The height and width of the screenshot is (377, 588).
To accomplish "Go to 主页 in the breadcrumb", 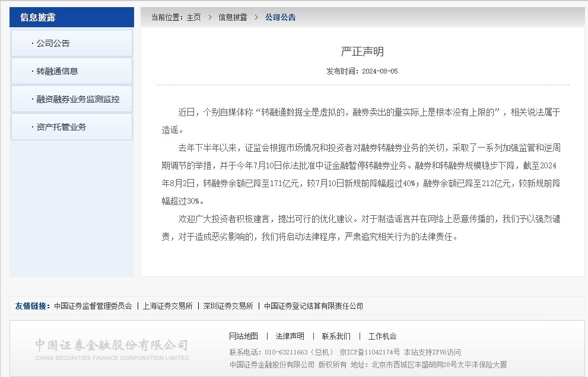I will click(194, 17).
